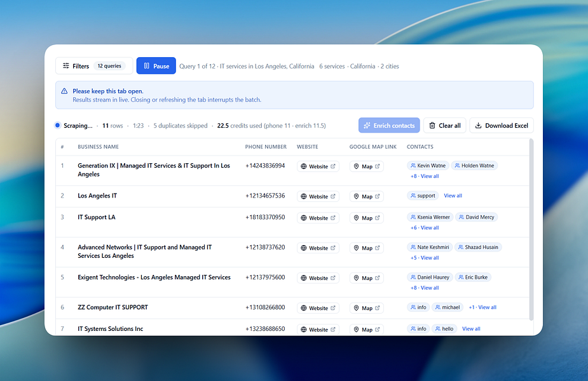Expand +6 View all contacts
Image resolution: width=588 pixels, height=381 pixels.
(x=425, y=228)
